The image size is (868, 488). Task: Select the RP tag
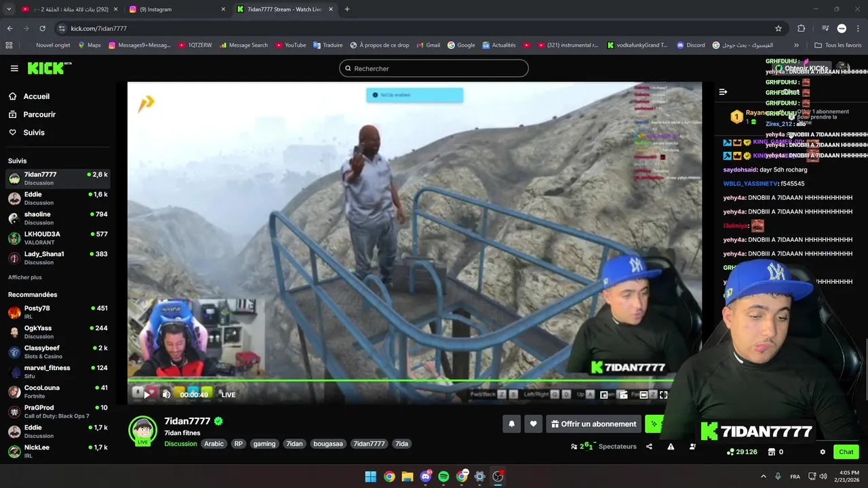tap(238, 444)
